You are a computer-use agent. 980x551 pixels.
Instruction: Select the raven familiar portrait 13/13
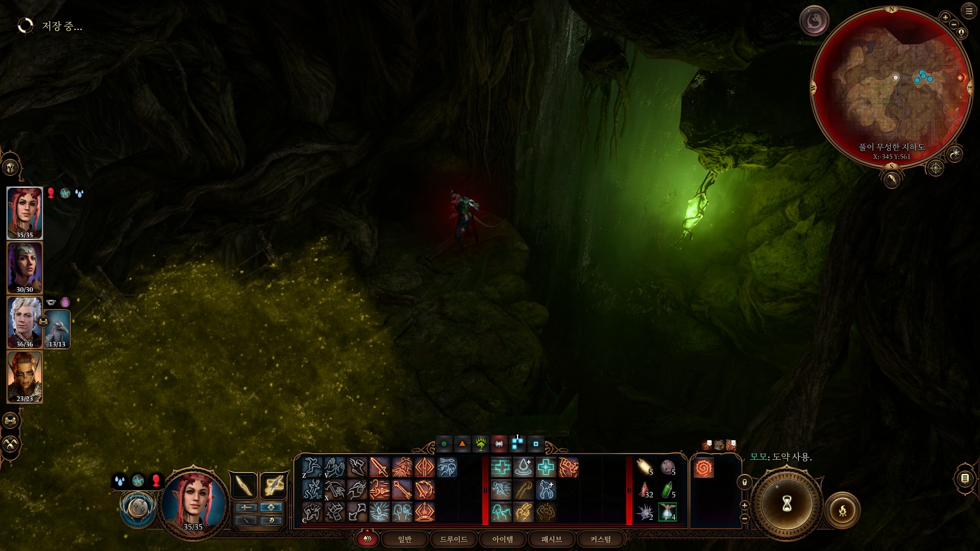(x=57, y=330)
